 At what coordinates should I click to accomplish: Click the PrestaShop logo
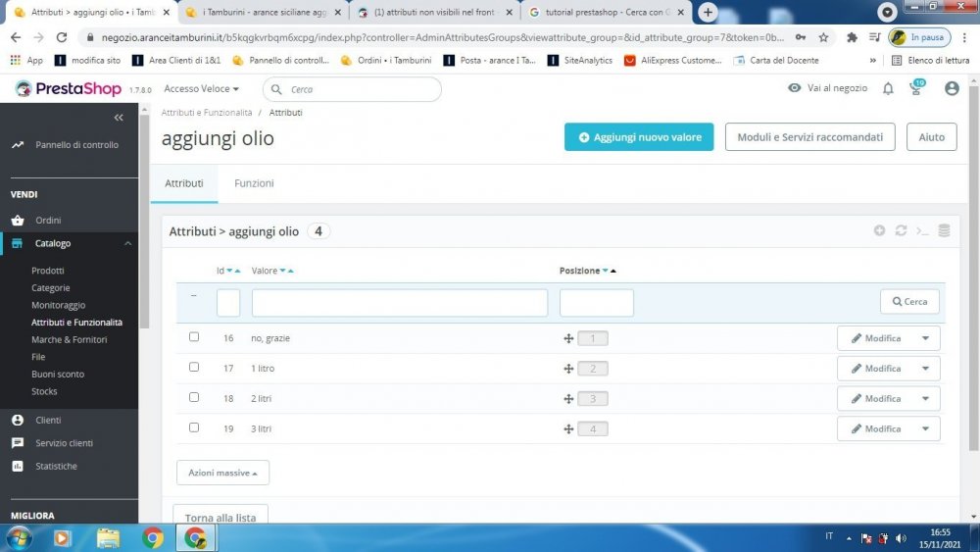[x=69, y=89]
